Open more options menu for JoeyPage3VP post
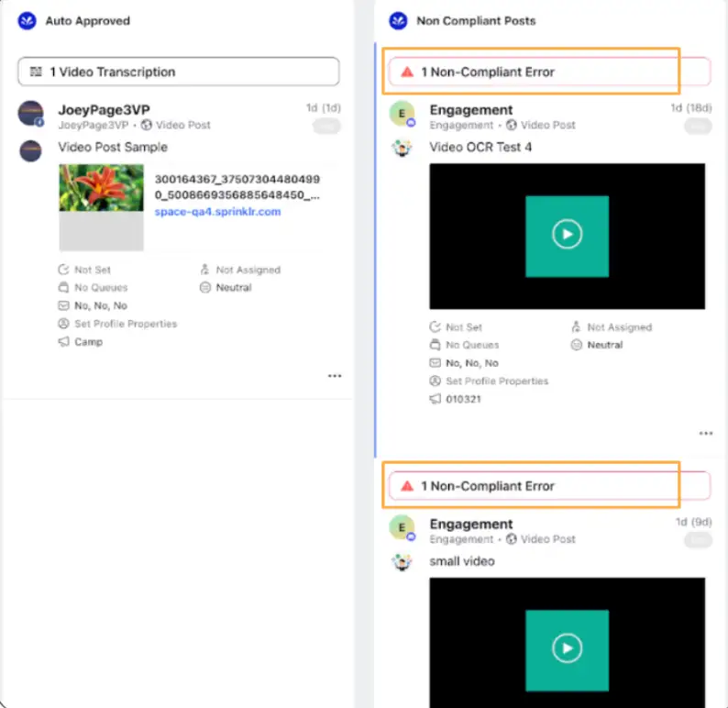The height and width of the screenshot is (708, 728). coord(335,376)
